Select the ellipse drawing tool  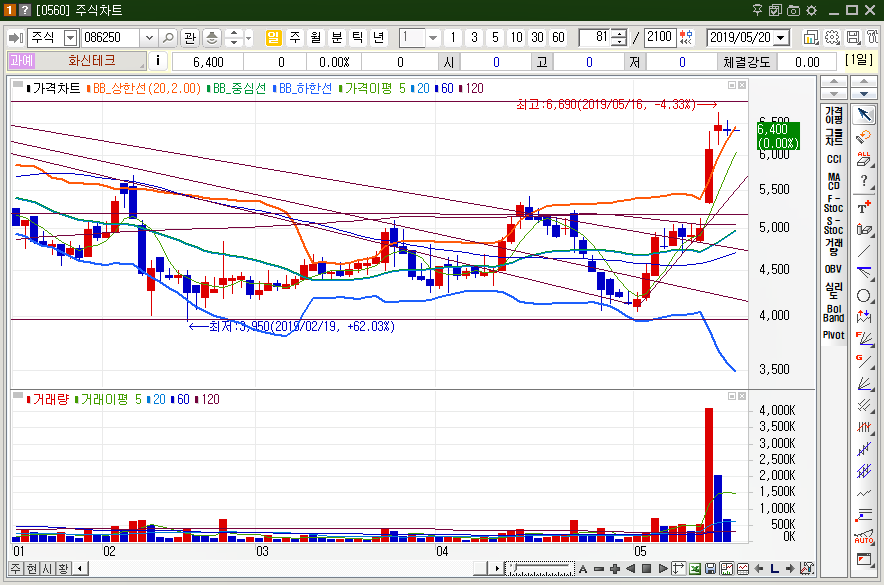tap(864, 294)
